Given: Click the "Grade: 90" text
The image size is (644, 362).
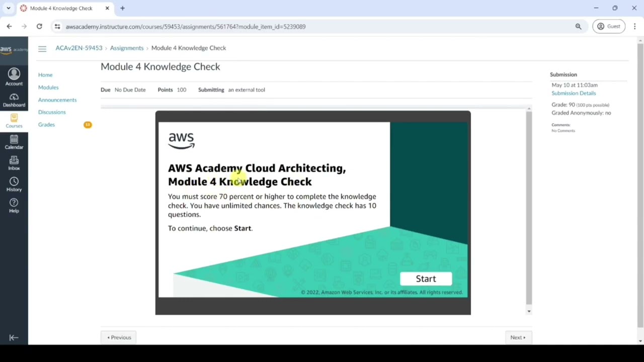Looking at the screenshot, I should 563,105.
